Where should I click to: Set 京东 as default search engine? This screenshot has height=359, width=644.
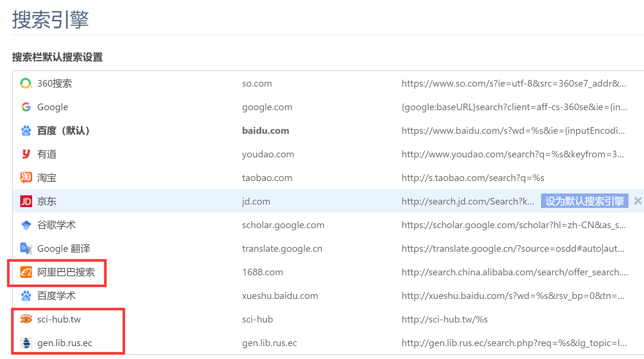click(585, 201)
